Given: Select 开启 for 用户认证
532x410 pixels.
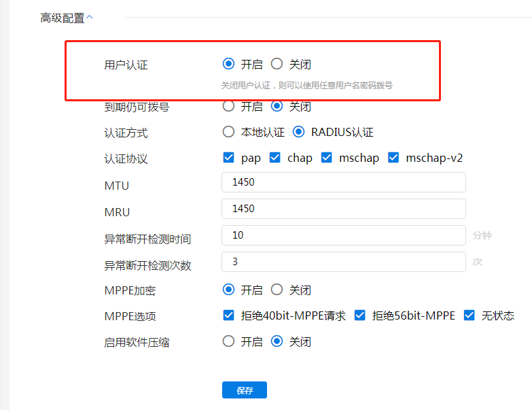Looking at the screenshot, I should tap(229, 65).
